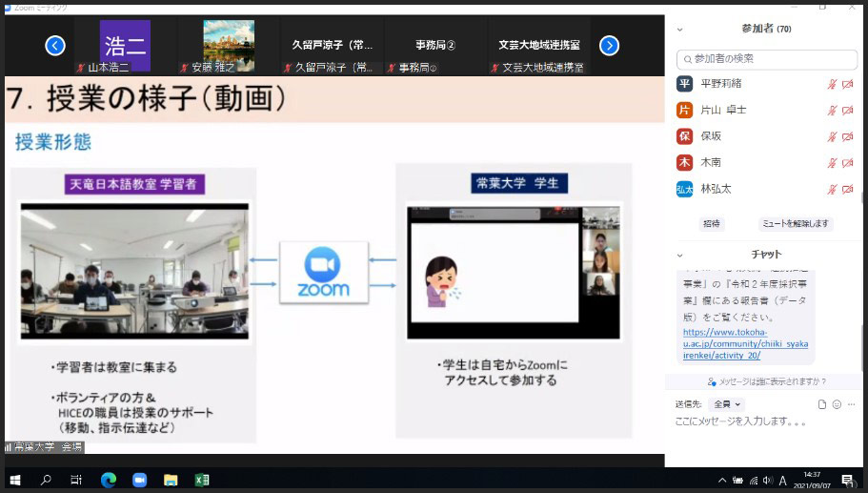Open the tokoha-u.ac.jp link in chat

click(x=745, y=343)
